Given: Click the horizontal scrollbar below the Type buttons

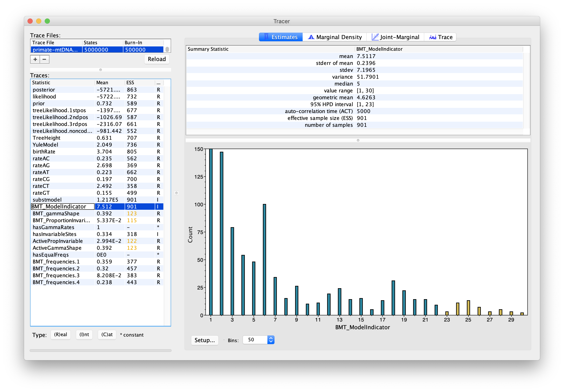Looking at the screenshot, I should coord(100,351).
